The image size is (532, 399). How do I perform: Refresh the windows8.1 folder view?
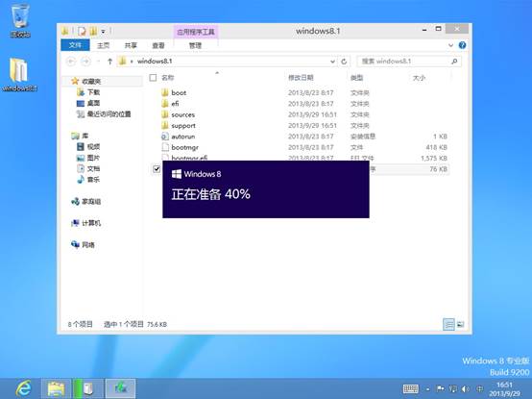tap(344, 62)
